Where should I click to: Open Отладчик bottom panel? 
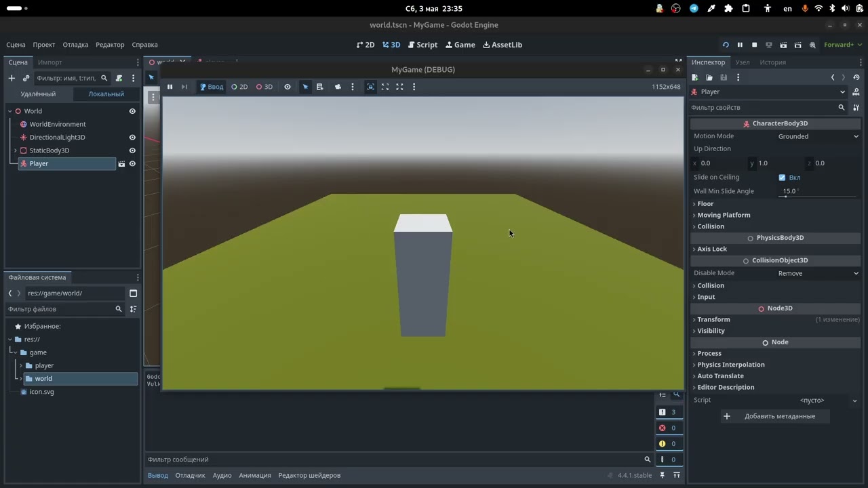click(190, 475)
